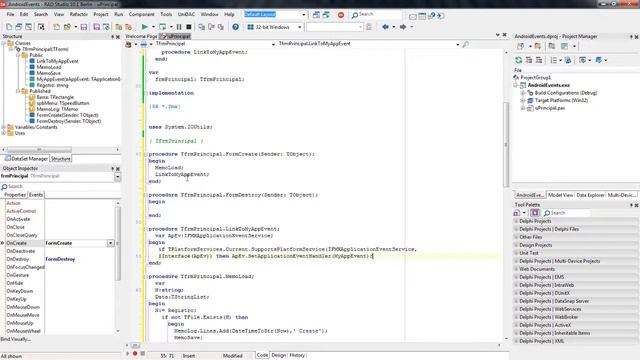
Task: Select AndroidEvents.exe project node
Action: [x=549, y=85]
